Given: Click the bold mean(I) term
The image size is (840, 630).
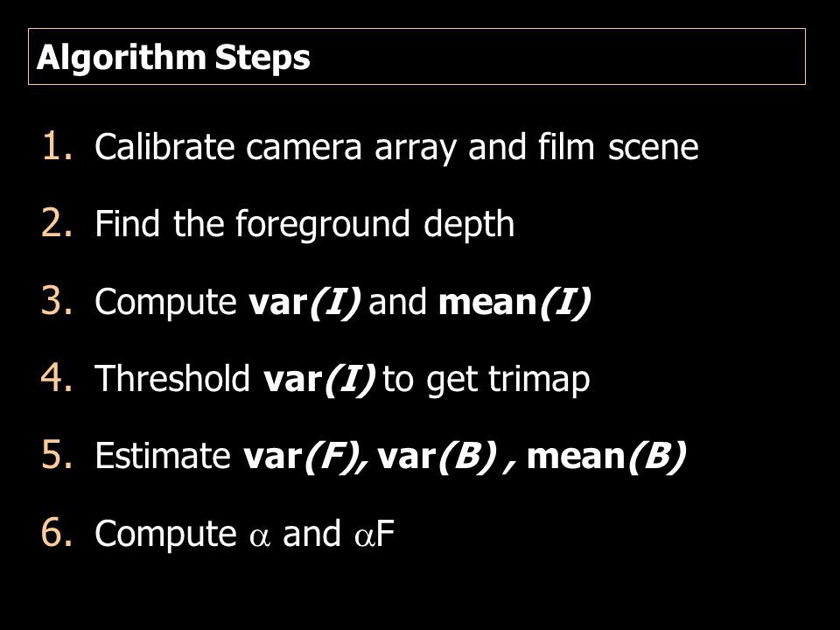Looking at the screenshot, I should [514, 303].
